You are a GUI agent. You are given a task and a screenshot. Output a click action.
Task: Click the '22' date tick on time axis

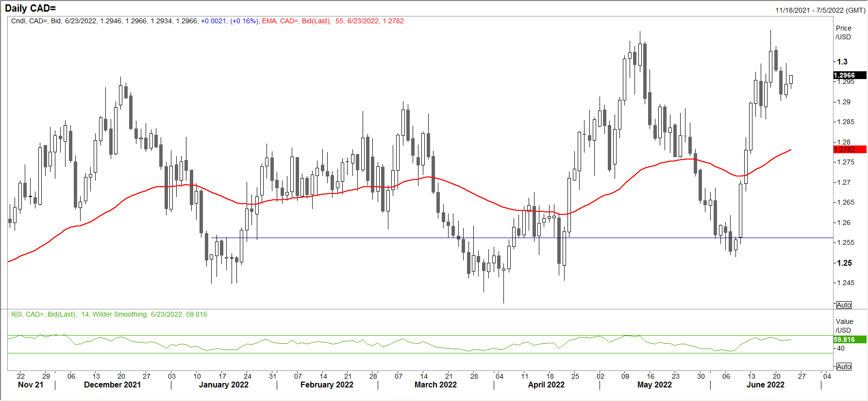click(21, 376)
